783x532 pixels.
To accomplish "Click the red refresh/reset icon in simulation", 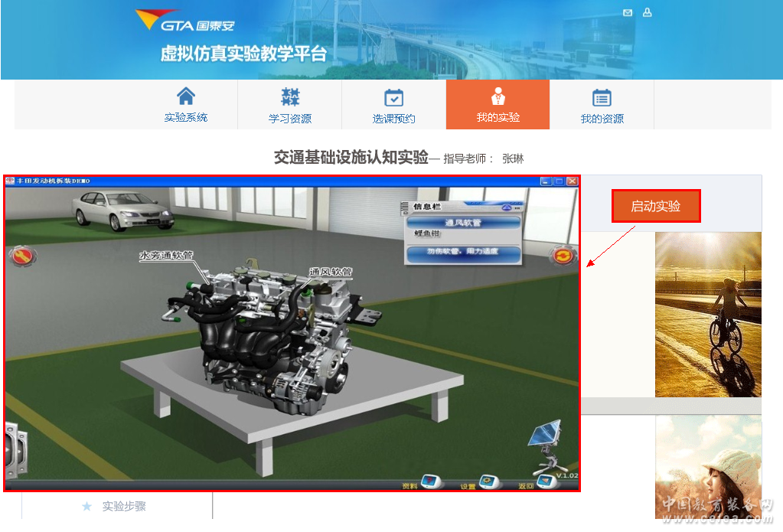I will coord(564,256).
